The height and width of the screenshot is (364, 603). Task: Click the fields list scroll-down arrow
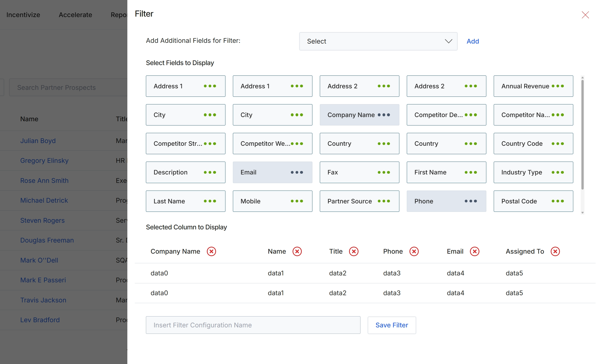pyautogui.click(x=582, y=213)
